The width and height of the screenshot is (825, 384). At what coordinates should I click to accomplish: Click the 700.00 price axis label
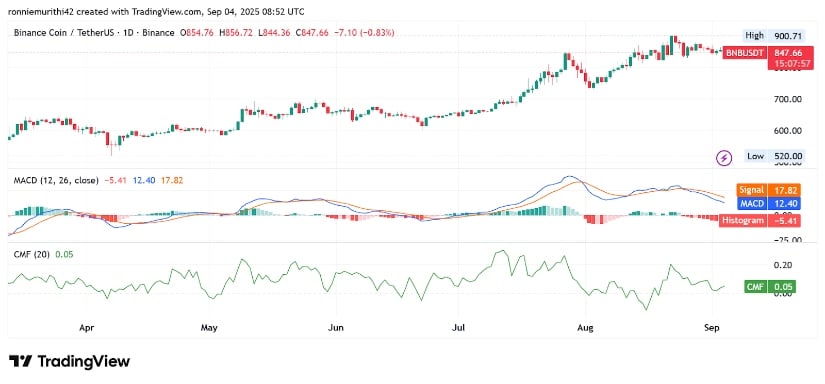tap(788, 99)
